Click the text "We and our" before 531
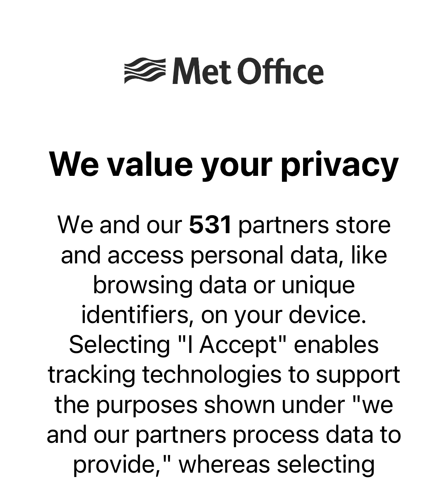The height and width of the screenshot is (483, 448). 119,225
